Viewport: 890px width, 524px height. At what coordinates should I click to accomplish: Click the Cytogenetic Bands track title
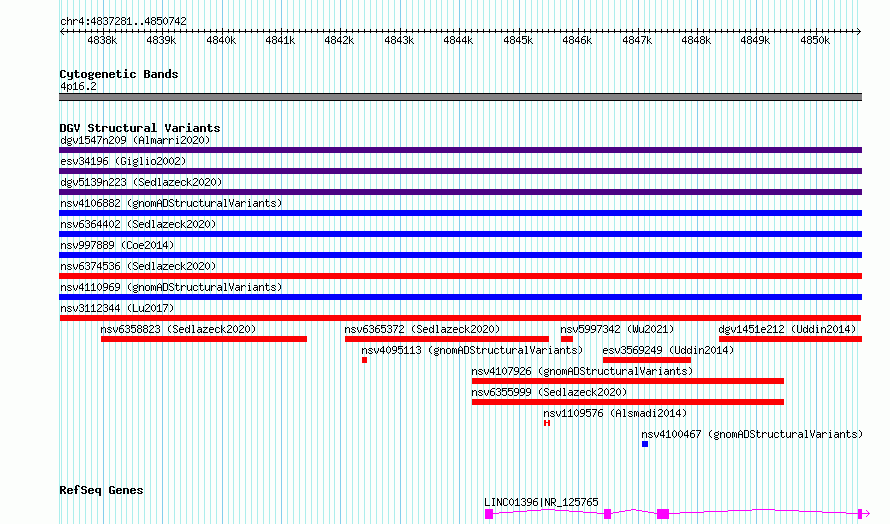point(119,74)
